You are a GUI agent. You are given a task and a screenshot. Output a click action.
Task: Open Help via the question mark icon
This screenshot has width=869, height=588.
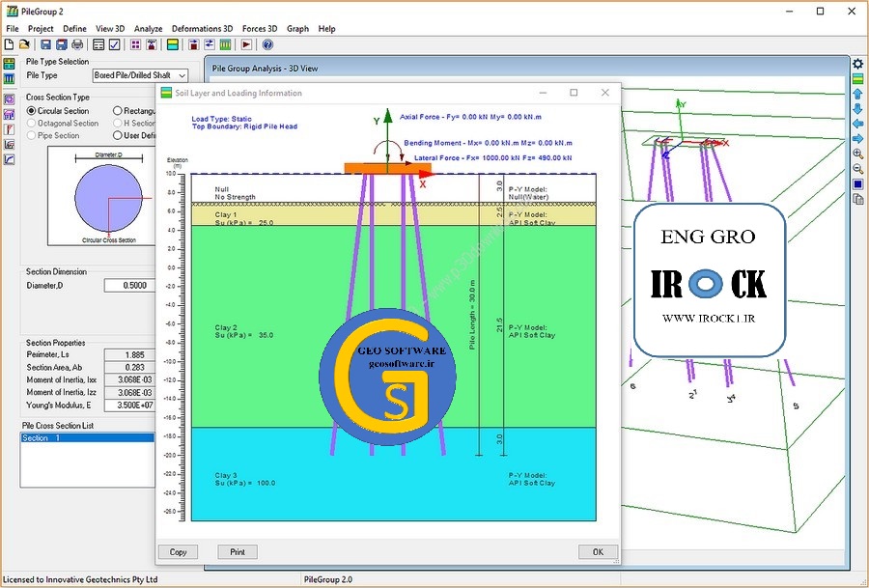coord(267,44)
